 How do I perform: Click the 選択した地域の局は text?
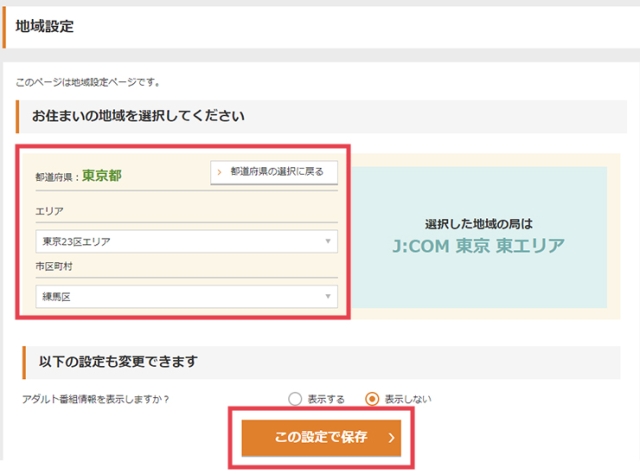pos(479,224)
